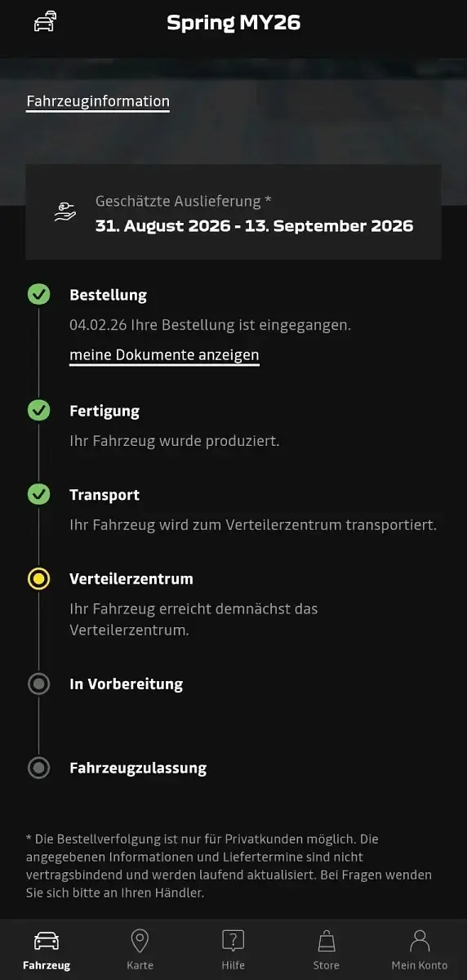Image resolution: width=467 pixels, height=980 pixels.
Task: Select the green Fertigung status checkmark
Action: point(38,410)
